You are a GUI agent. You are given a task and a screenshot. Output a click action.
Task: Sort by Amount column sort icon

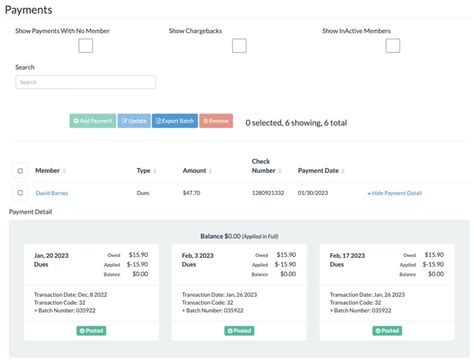click(210, 171)
